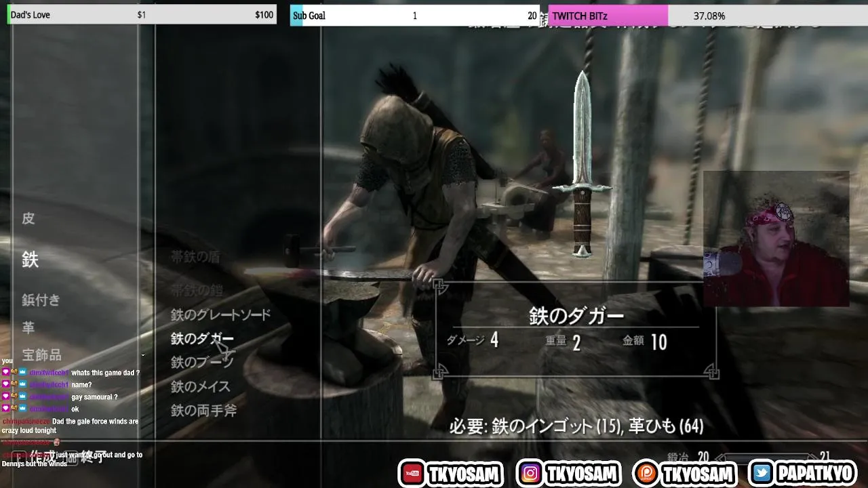The height and width of the screenshot is (488, 868).
Task: Select the 皮 crafting category
Action: click(28, 218)
